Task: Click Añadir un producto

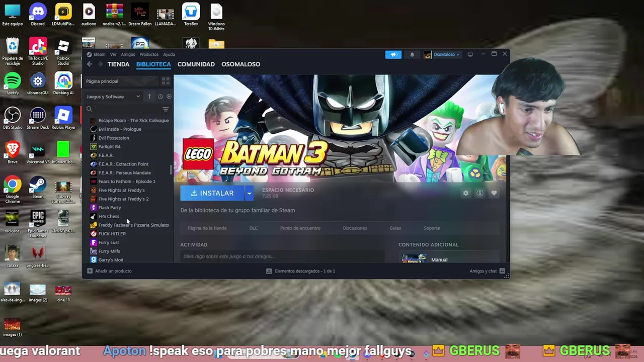Action: pos(109,271)
